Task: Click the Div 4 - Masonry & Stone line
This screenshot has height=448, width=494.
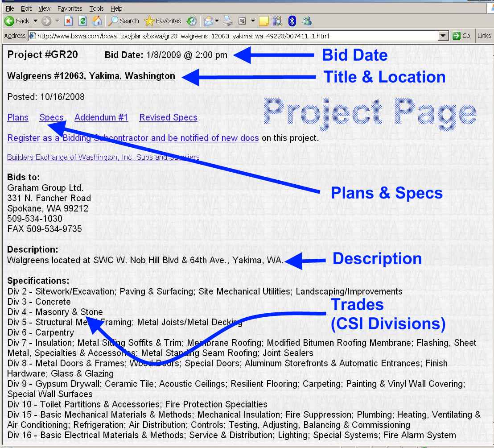Action: [x=55, y=312]
